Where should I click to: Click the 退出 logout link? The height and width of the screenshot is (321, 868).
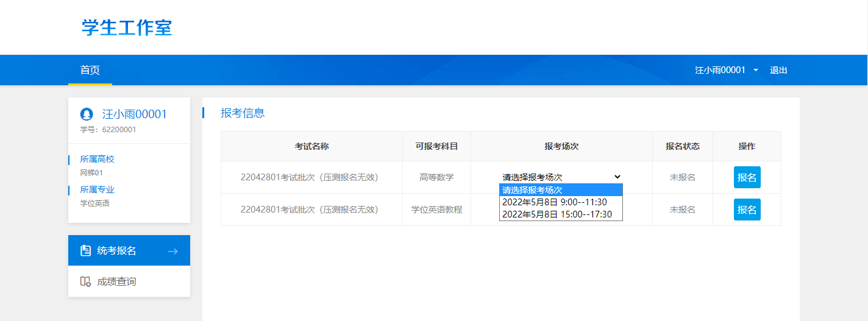click(778, 70)
